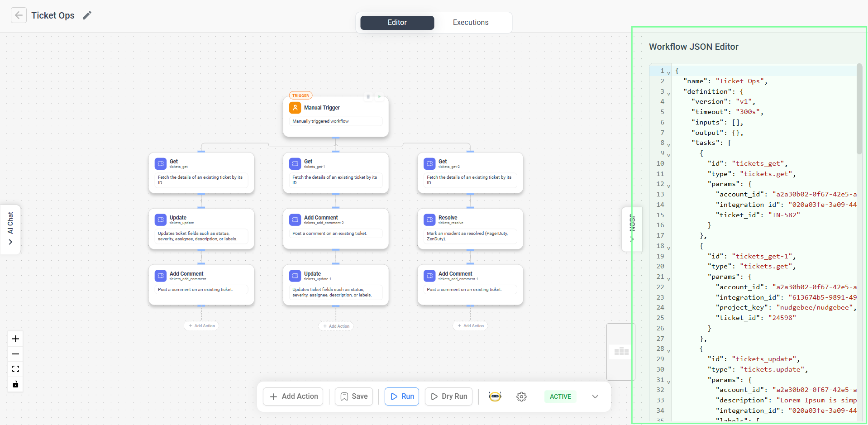Collapse the JSON panel via its side tab
Screen dimensions: 868x425
pyautogui.click(x=632, y=229)
